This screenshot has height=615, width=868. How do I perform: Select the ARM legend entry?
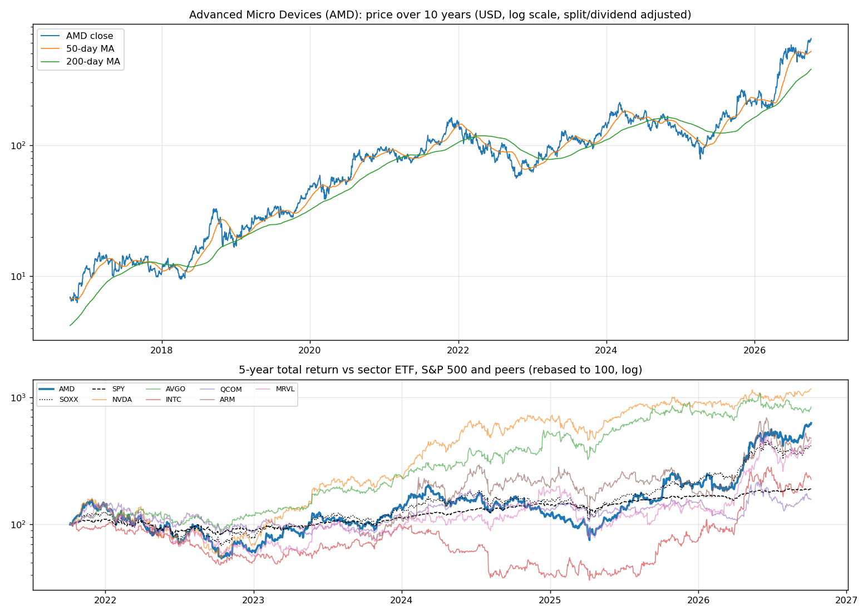coord(218,400)
